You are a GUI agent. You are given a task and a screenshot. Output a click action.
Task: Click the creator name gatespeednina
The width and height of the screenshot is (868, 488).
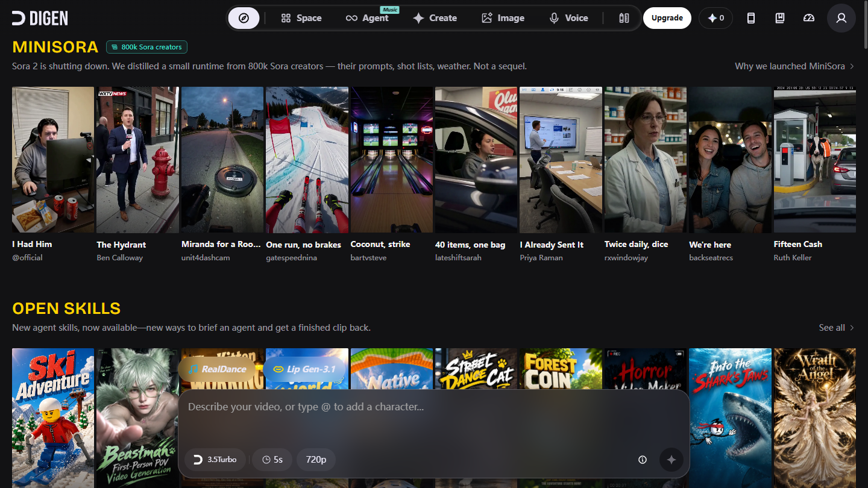[291, 257]
